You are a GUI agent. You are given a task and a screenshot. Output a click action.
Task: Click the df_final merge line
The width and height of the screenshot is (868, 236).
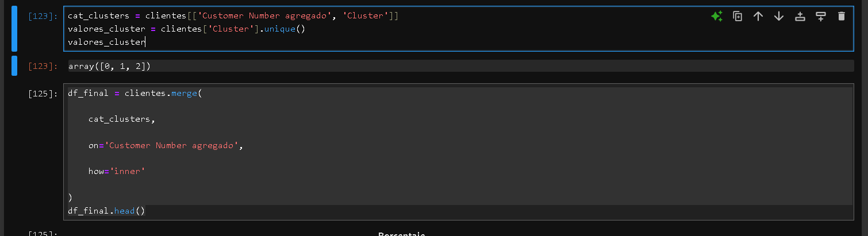[135, 94]
